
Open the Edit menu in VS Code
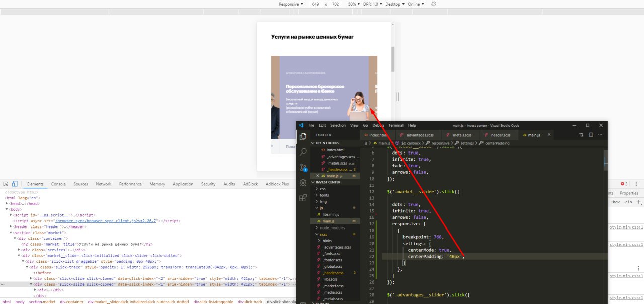point(322,125)
